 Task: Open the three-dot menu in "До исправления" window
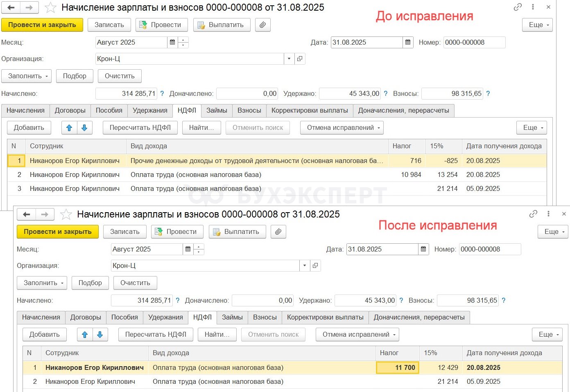click(533, 7)
